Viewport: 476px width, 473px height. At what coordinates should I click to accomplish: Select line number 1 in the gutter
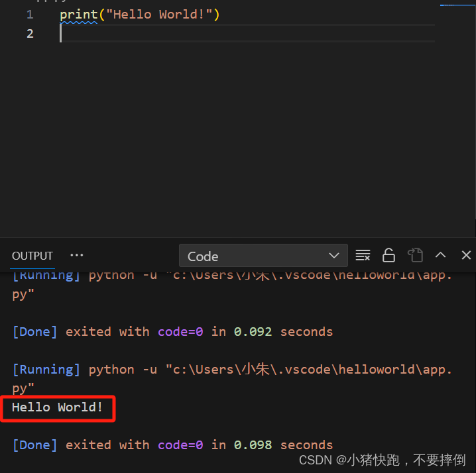pos(30,15)
